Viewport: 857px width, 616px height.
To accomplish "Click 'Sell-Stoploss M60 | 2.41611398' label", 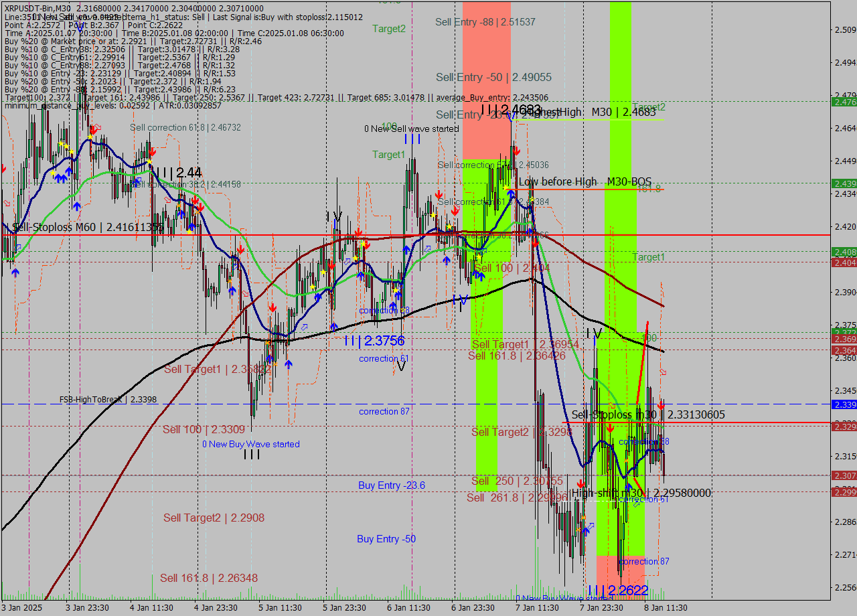I will pos(88,228).
